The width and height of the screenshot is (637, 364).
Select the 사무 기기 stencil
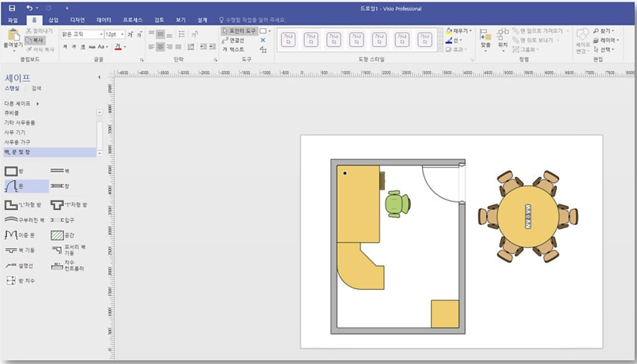point(15,132)
